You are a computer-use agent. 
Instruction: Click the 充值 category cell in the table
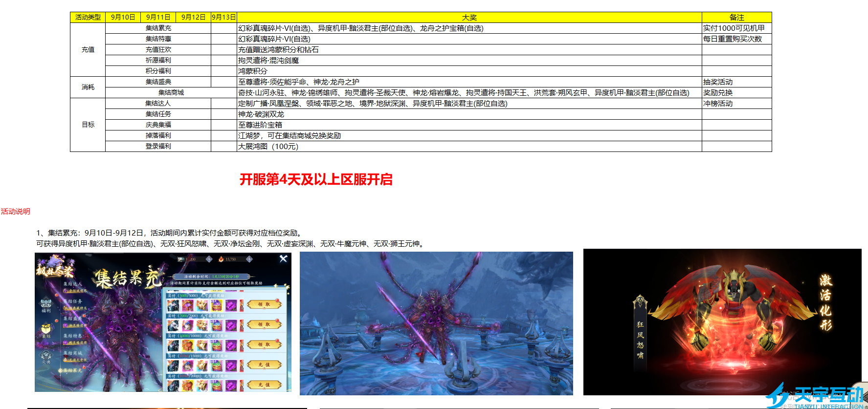tap(88, 49)
